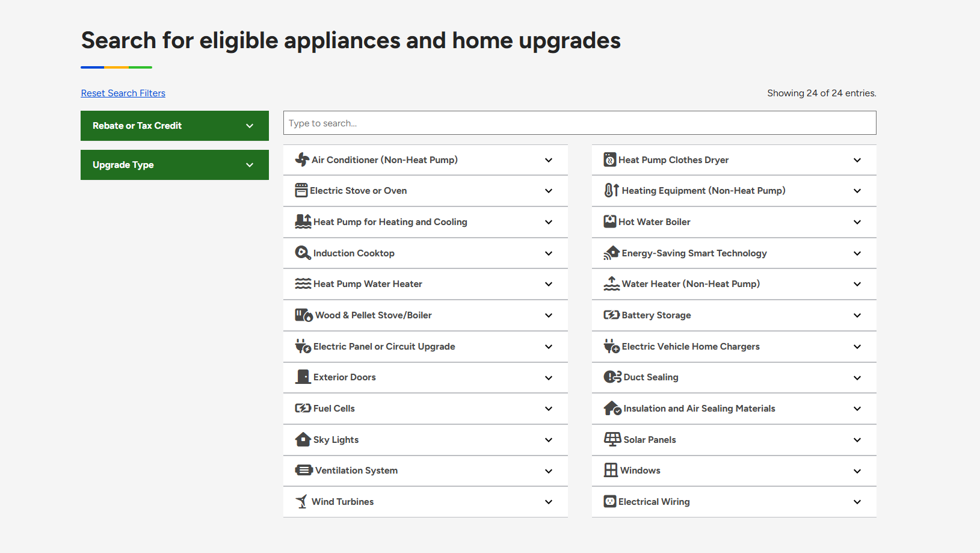This screenshot has height=553, width=980.
Task: Expand the Induction Cooktop chevron
Action: tap(549, 253)
